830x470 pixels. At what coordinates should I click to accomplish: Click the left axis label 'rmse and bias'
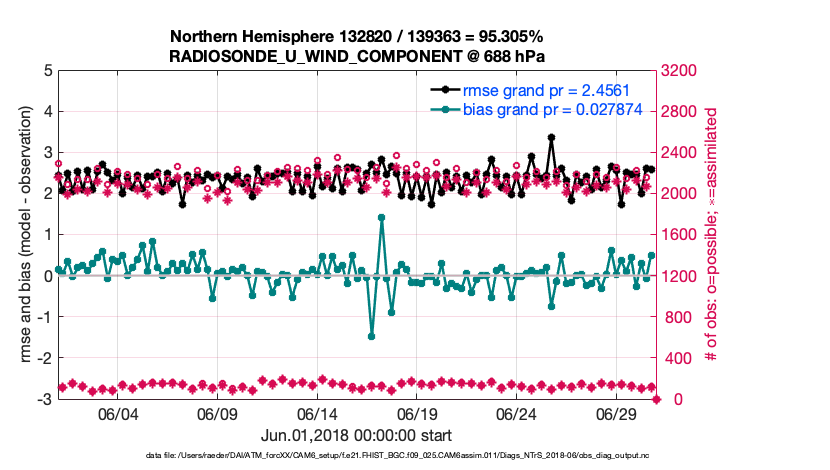click(x=20, y=235)
